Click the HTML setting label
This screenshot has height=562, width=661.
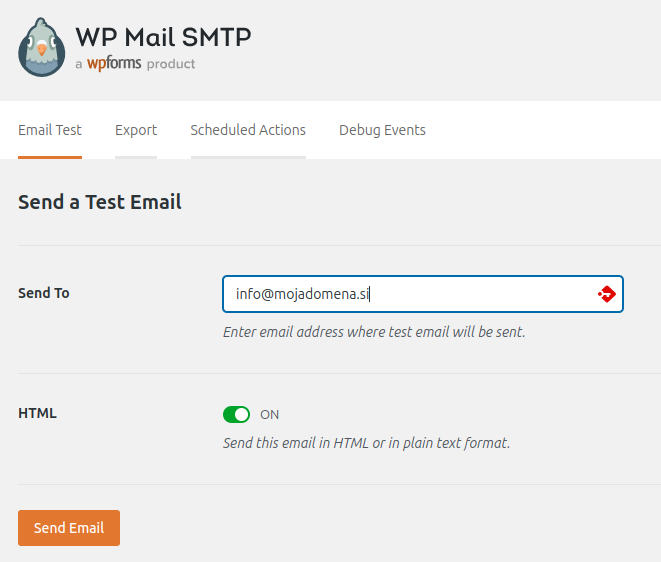[x=37, y=413]
